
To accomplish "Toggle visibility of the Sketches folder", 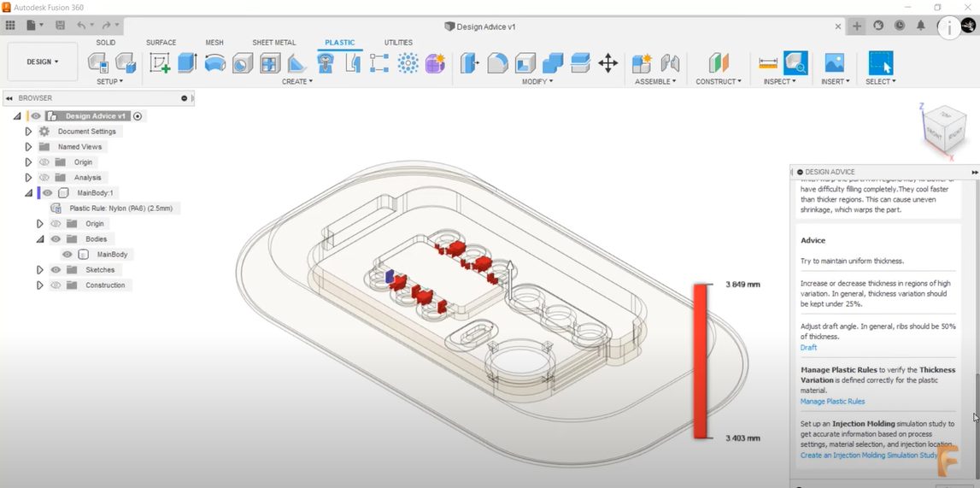I will (x=56, y=270).
